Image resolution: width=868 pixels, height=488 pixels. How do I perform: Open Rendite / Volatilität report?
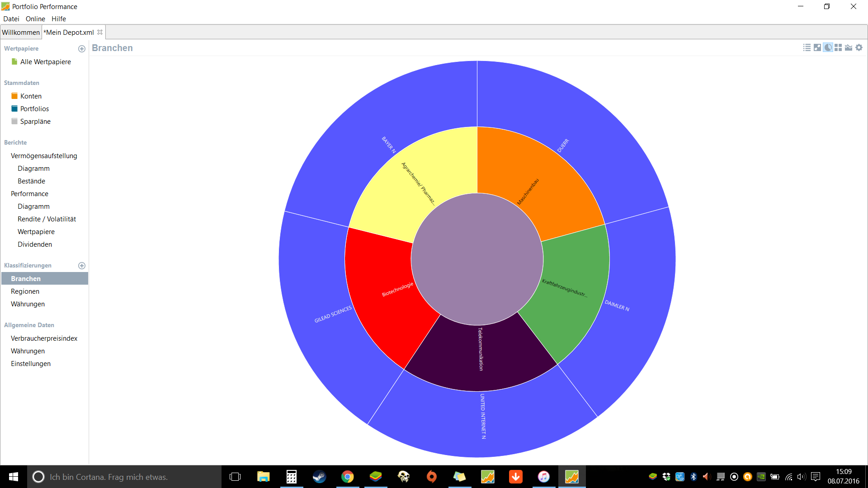(47, 219)
